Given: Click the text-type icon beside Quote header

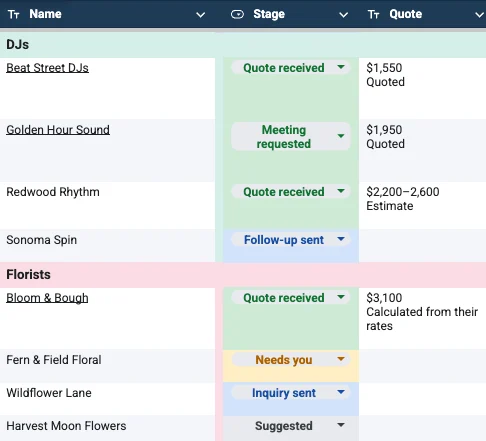Looking at the screenshot, I should pos(373,14).
